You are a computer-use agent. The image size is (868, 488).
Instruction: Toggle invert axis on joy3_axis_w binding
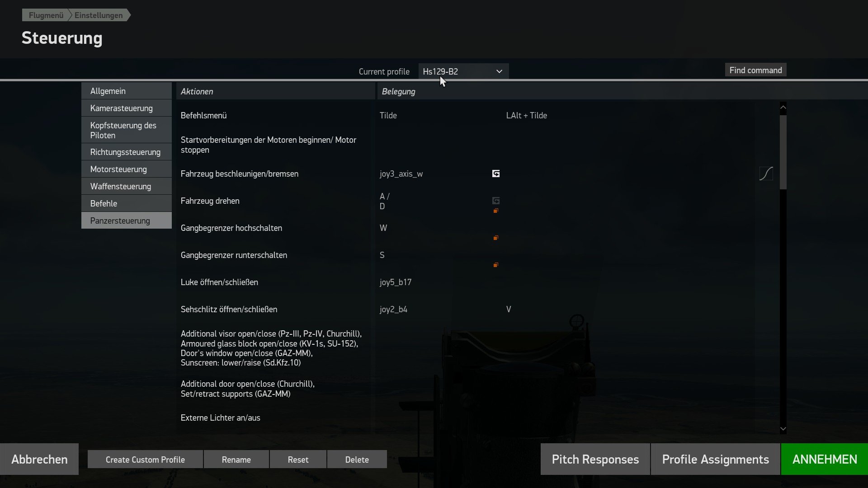[x=496, y=174]
